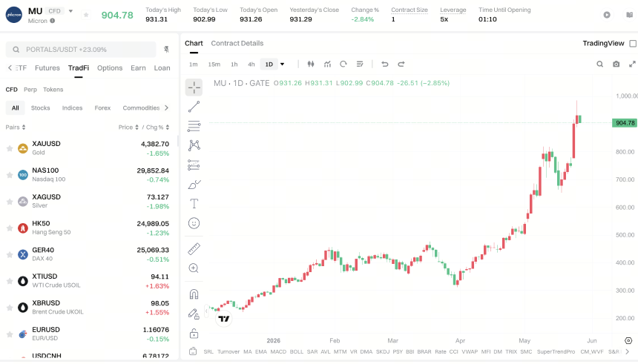This screenshot has width=638, height=364.
Task: Sort the list by Chg %
Action: [x=157, y=128]
